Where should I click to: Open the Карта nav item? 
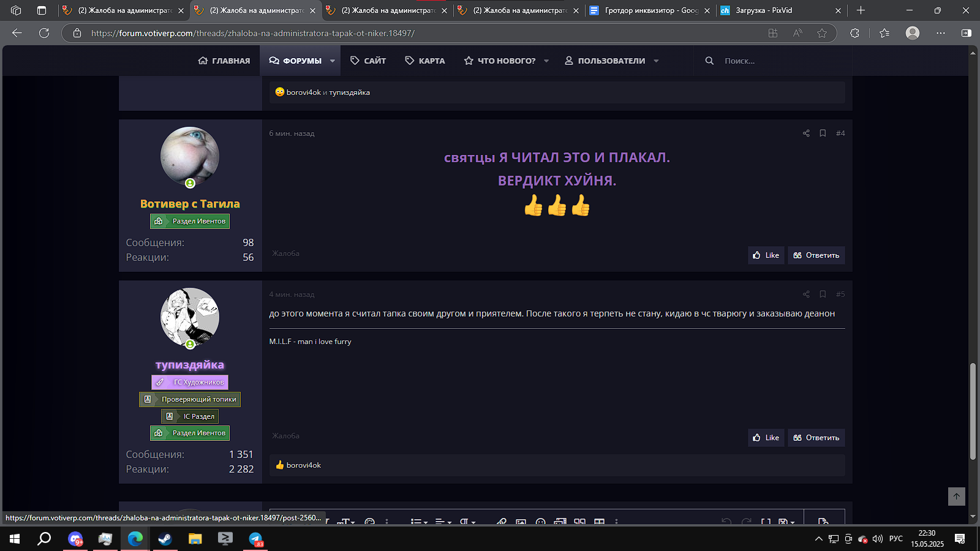(x=425, y=61)
